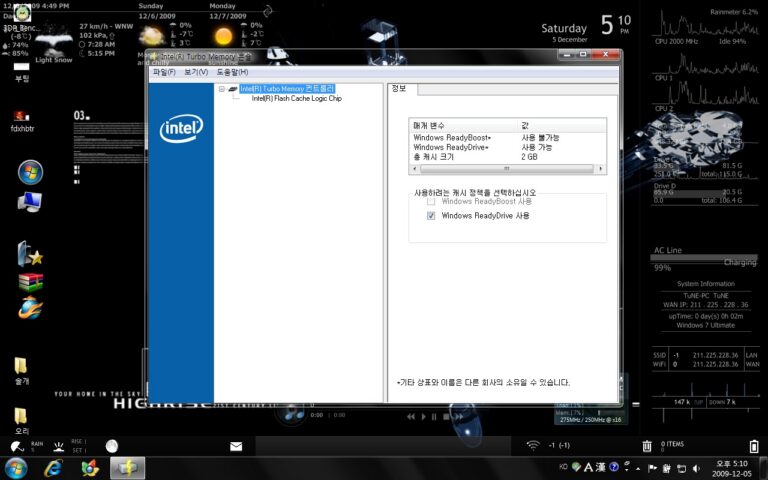Screen dimensions: 768x480
Task: Click the Intel Turbo Memory taskbar button
Action: point(127,468)
